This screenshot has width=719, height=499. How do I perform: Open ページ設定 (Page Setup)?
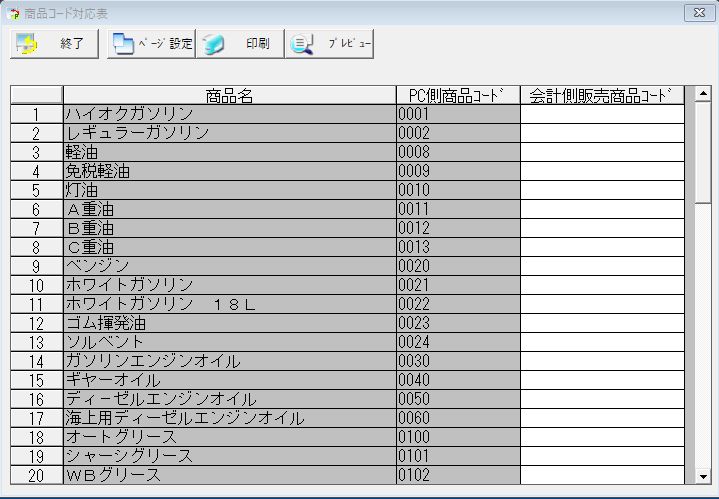click(151, 43)
